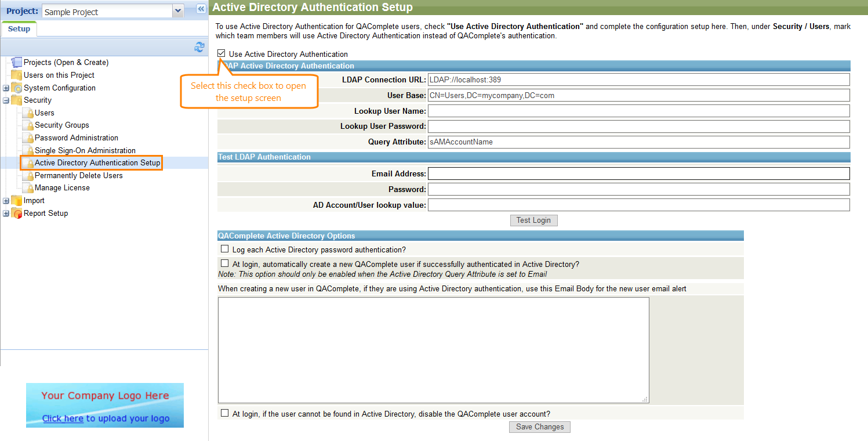
Task: Uncheck Use Active Directory Authentication
Action: 221,53
